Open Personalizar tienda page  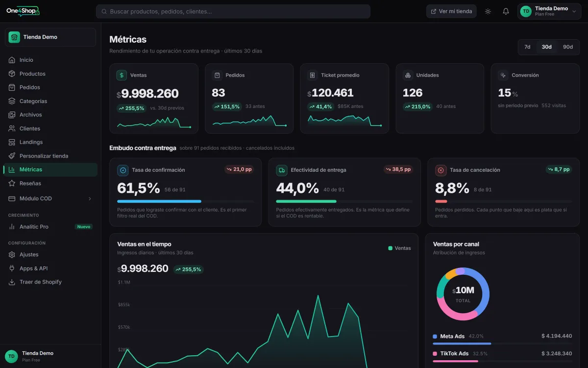[x=50, y=156]
